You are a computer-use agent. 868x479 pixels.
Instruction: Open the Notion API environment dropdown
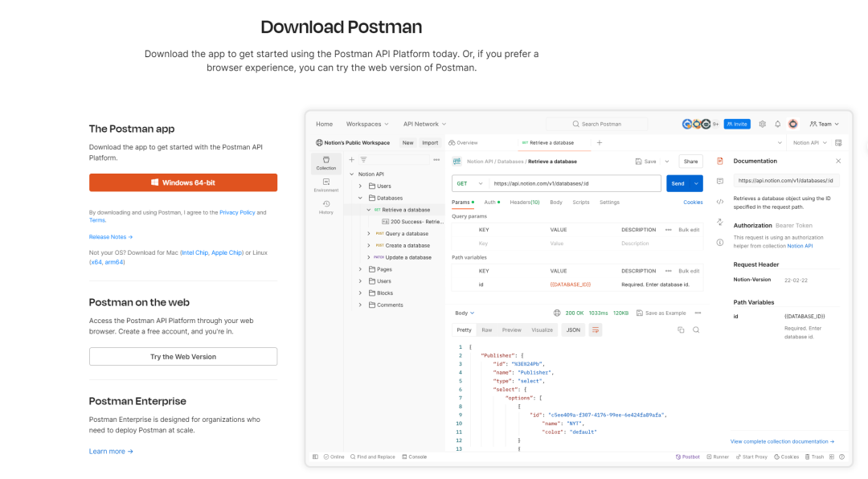pos(809,143)
